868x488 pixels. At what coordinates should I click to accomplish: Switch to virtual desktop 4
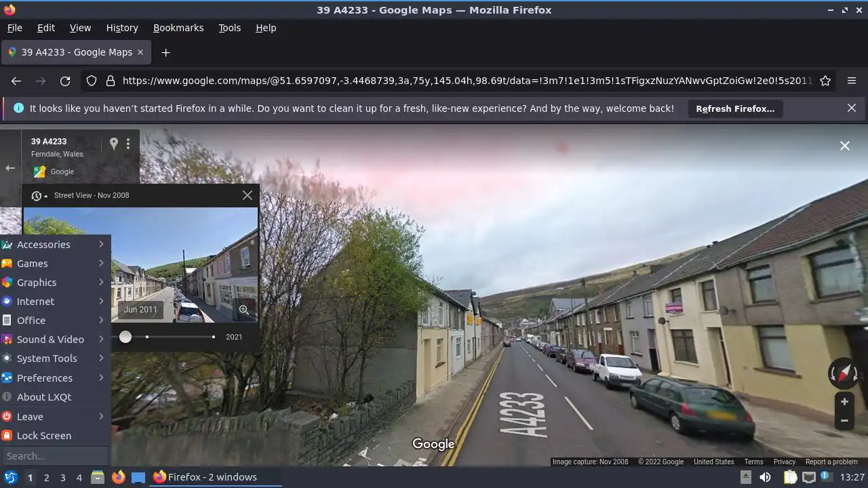[79, 478]
